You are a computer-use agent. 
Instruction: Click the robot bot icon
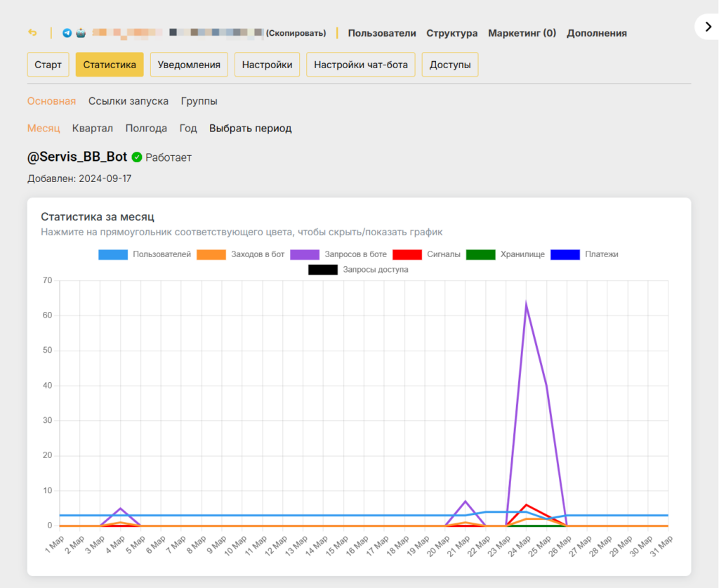pyautogui.click(x=81, y=33)
